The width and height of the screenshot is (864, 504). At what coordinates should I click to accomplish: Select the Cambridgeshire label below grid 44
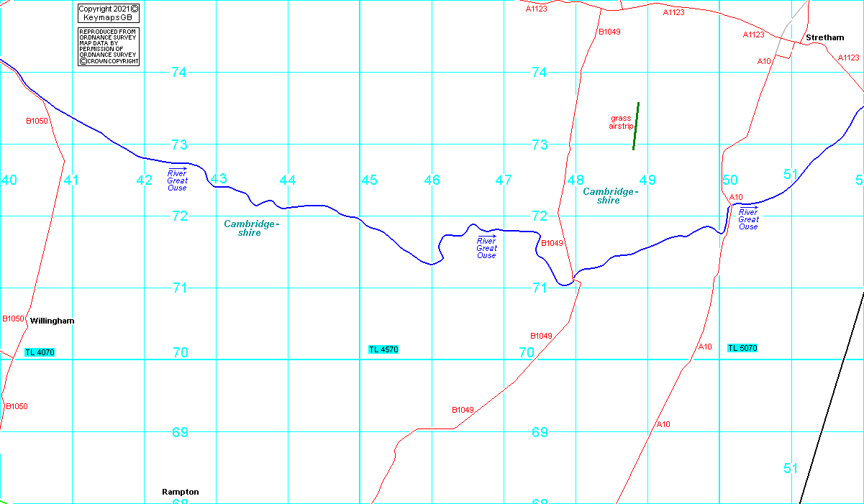[x=251, y=228]
